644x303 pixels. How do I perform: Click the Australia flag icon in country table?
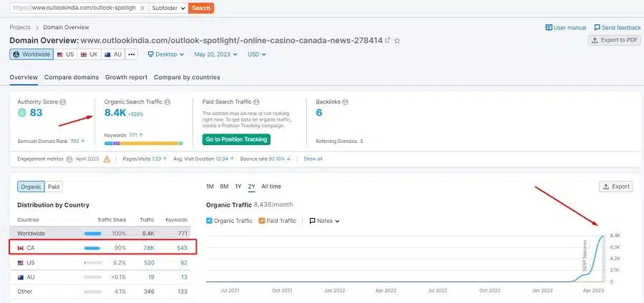(21, 277)
